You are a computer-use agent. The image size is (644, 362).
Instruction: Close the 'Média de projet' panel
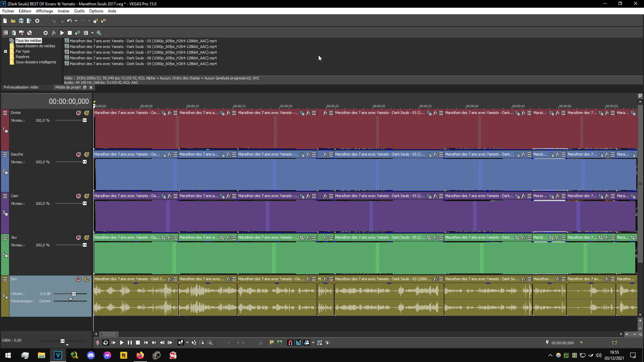91,87
